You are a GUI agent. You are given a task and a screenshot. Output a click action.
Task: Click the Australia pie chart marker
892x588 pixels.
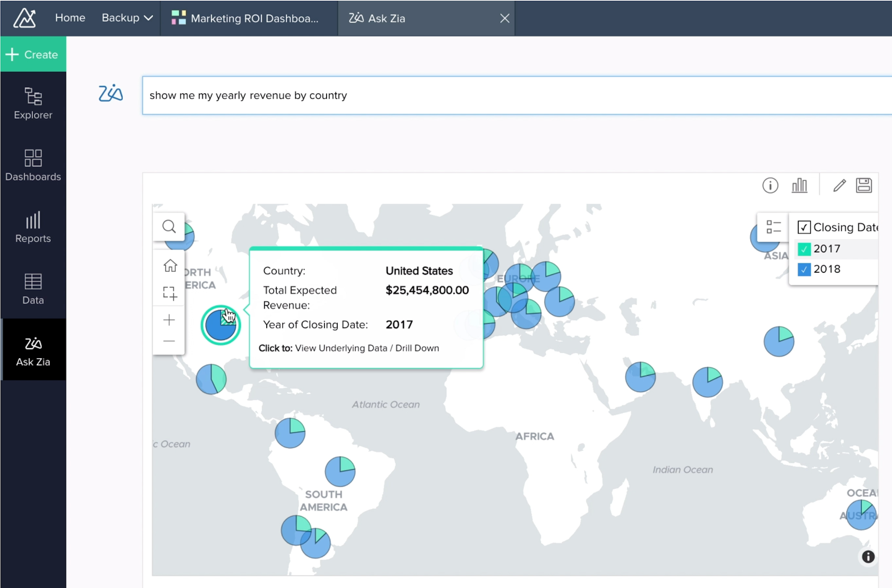861,515
